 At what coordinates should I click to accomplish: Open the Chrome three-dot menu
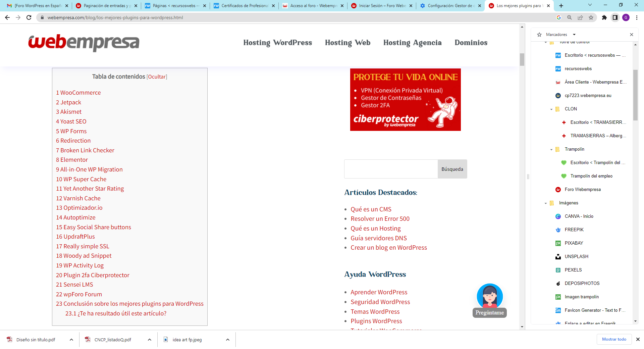[x=637, y=17]
